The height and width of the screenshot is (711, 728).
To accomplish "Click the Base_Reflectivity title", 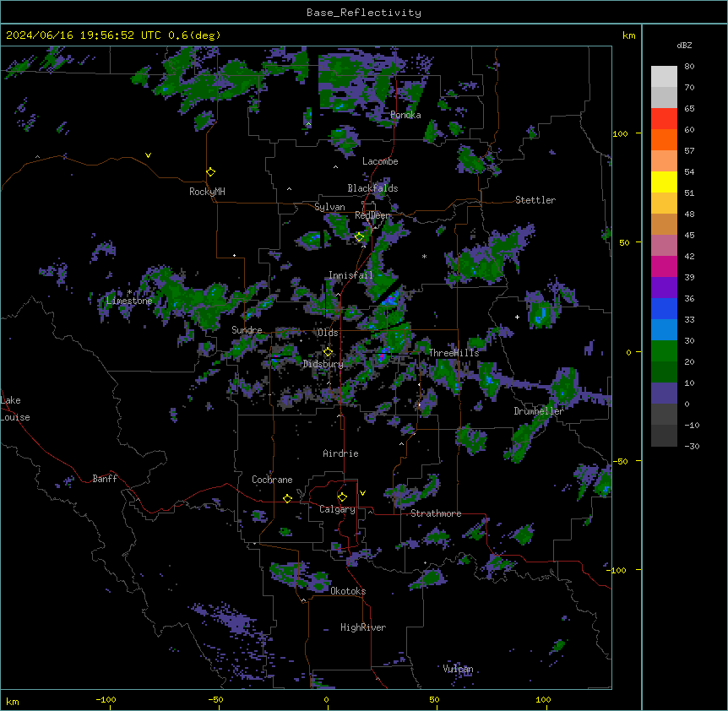I will [364, 13].
